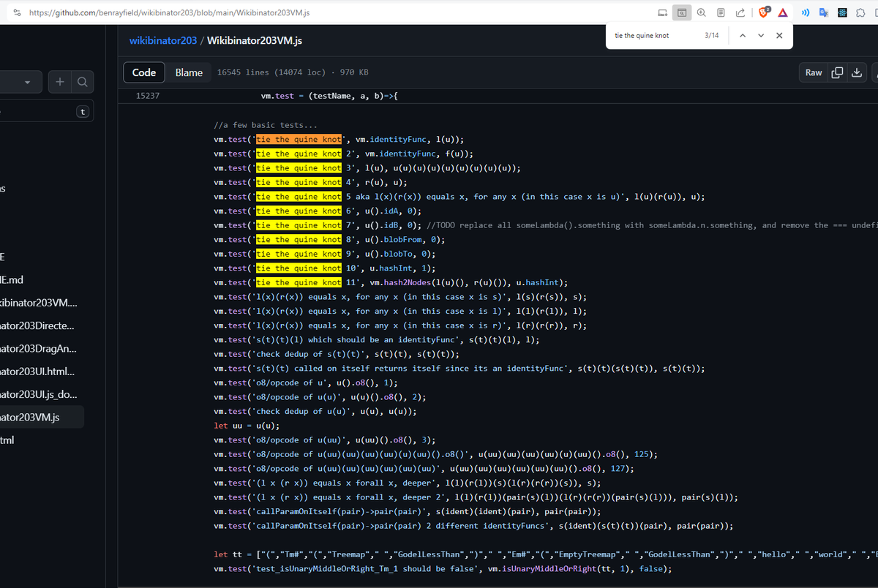Click the Wikibinator203VM.js breadcrumb filename
878x588 pixels.
pyautogui.click(x=255, y=40)
